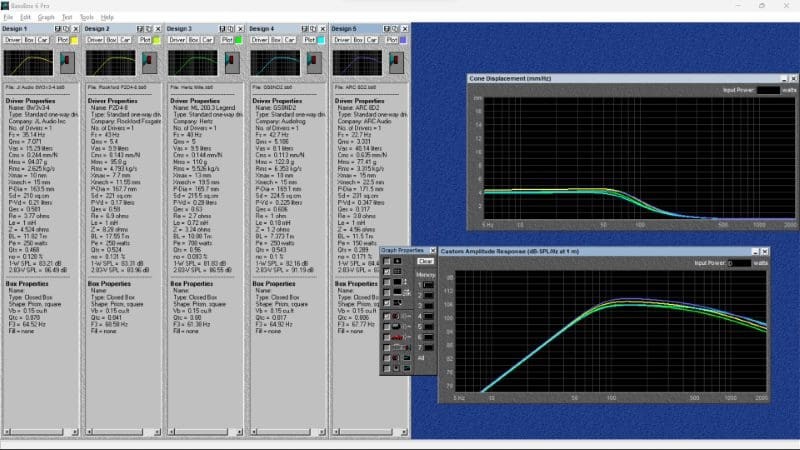Click Plot button in Design 1
Viewport: 800px width, 450px height.
(62, 40)
